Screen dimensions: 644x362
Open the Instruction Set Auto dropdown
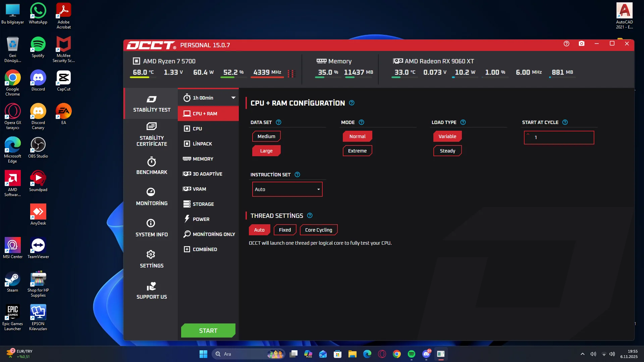click(287, 189)
